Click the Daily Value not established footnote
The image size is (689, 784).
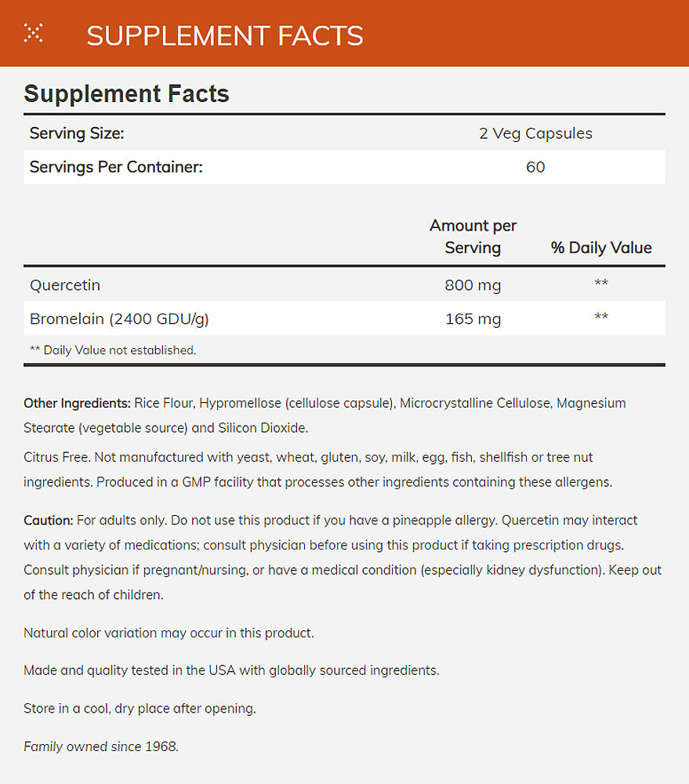point(113,350)
